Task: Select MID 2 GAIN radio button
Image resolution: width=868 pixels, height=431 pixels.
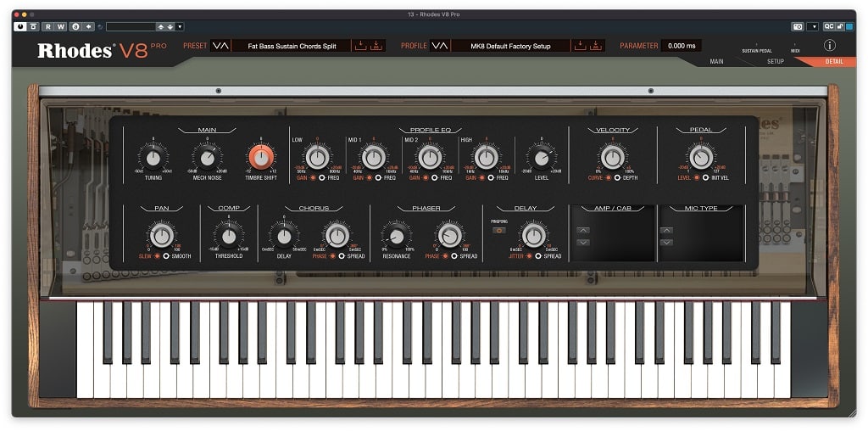Action: tap(426, 178)
